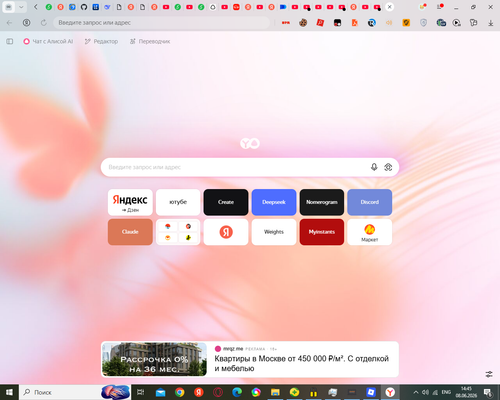The width and height of the screenshot is (500, 400).
Task: Expand the tab list dropdown chevron
Action: [x=21, y=7]
